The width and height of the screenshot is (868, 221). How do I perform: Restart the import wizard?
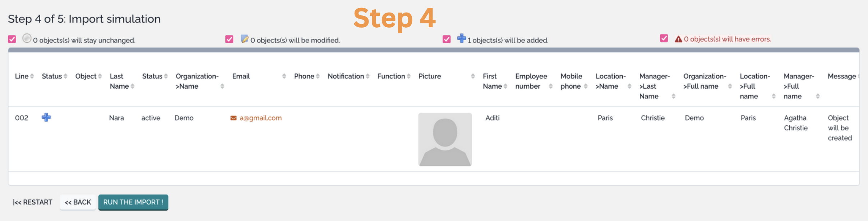[33, 202]
